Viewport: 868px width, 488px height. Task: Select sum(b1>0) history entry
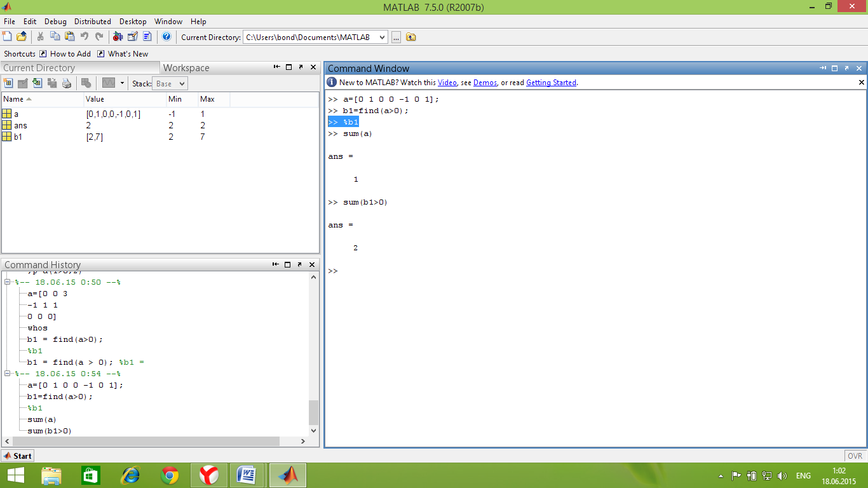coord(50,431)
